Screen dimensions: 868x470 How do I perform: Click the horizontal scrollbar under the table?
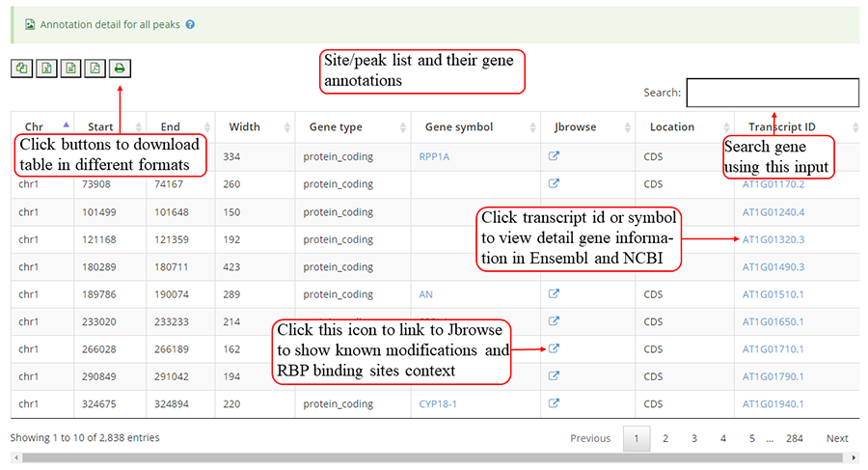pyautogui.click(x=434, y=457)
